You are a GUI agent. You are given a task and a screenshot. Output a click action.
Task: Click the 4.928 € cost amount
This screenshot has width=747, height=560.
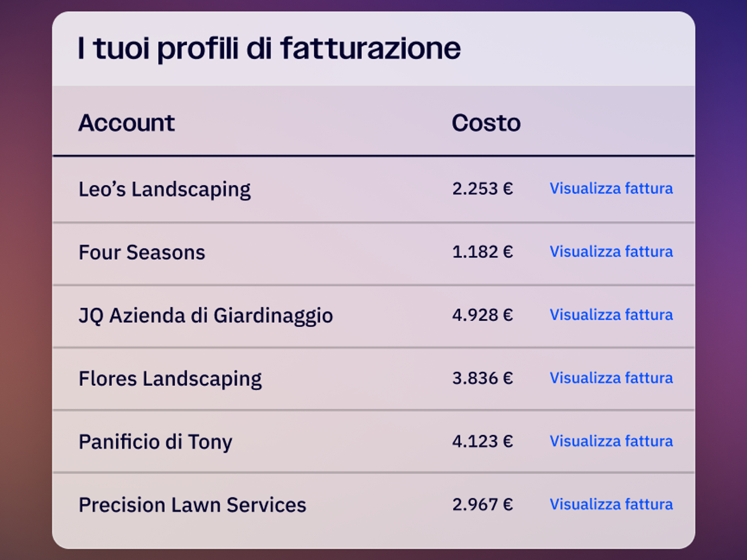coord(482,315)
